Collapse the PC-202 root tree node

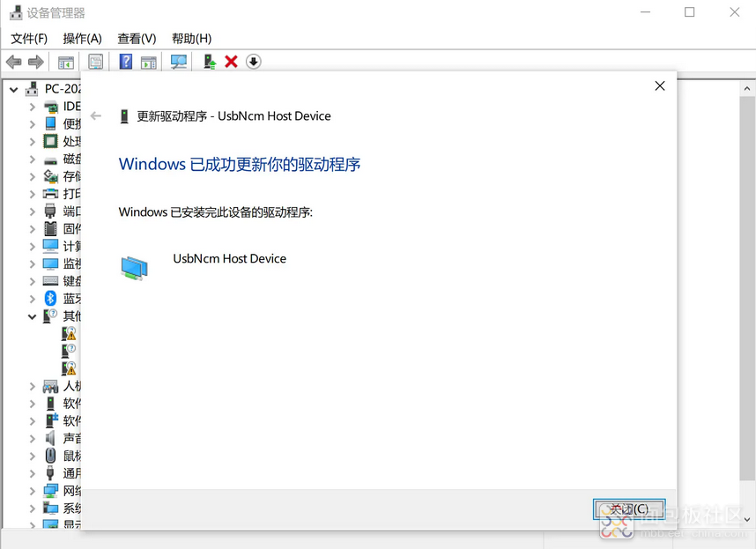(14, 89)
